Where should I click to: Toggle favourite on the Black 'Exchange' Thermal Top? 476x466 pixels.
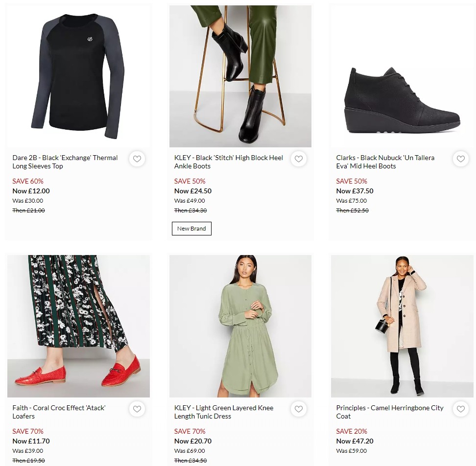pyautogui.click(x=137, y=159)
